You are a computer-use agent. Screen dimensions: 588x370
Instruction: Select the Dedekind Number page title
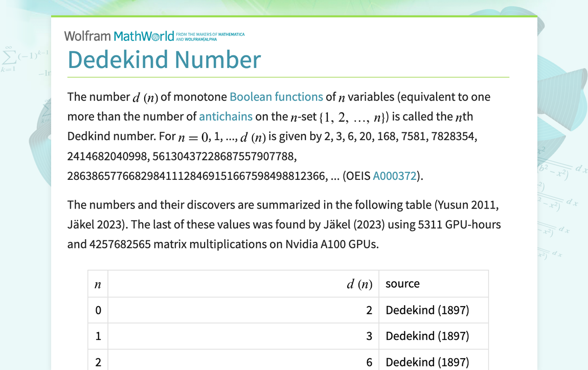point(164,60)
